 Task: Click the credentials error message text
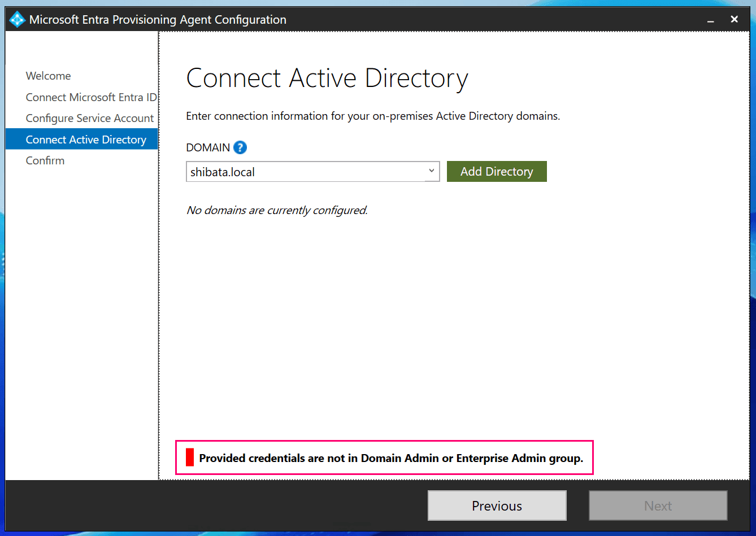391,458
